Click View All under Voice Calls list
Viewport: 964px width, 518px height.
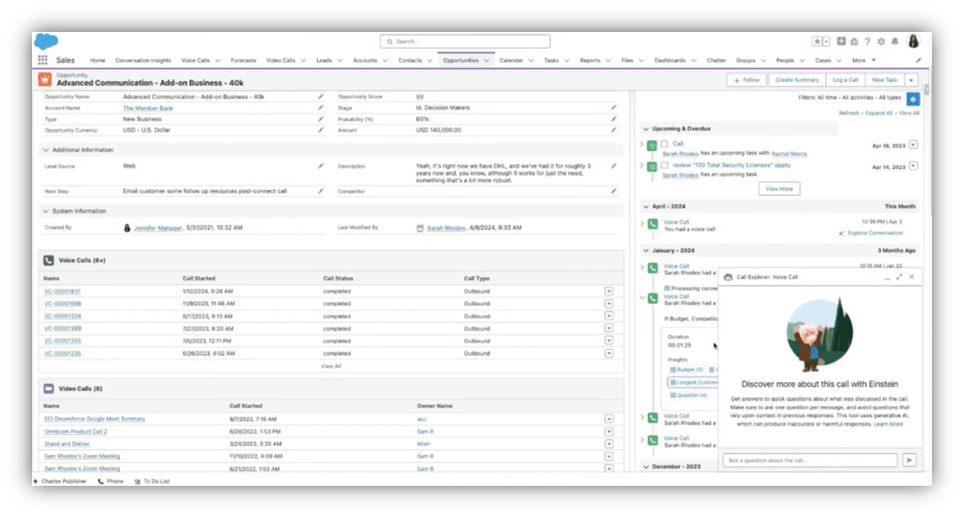[331, 366]
